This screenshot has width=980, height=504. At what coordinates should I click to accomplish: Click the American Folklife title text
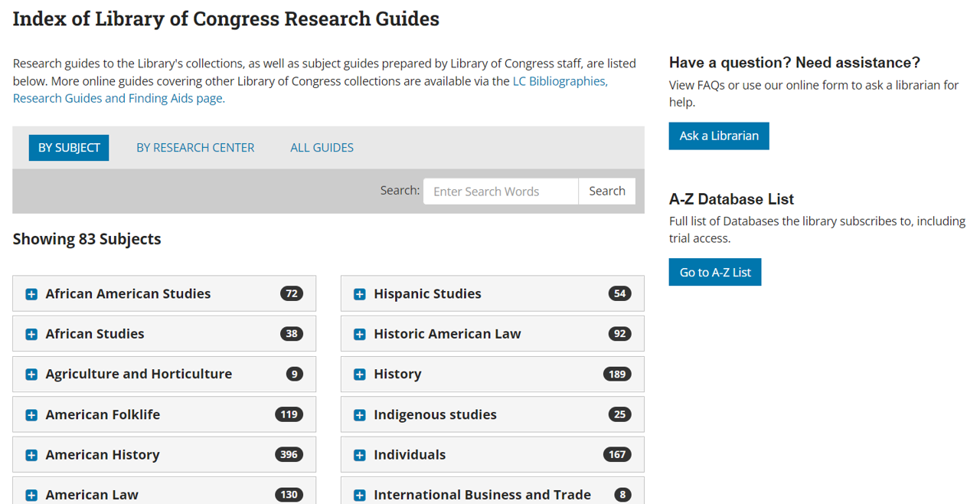coord(103,415)
